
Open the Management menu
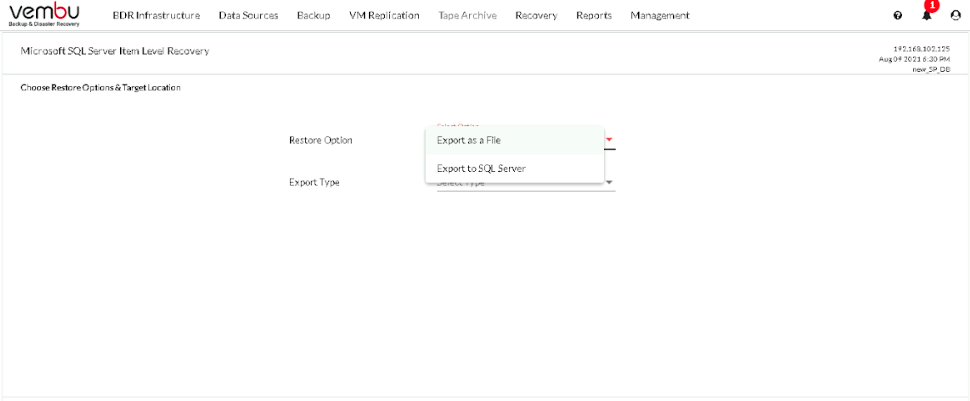pos(659,15)
